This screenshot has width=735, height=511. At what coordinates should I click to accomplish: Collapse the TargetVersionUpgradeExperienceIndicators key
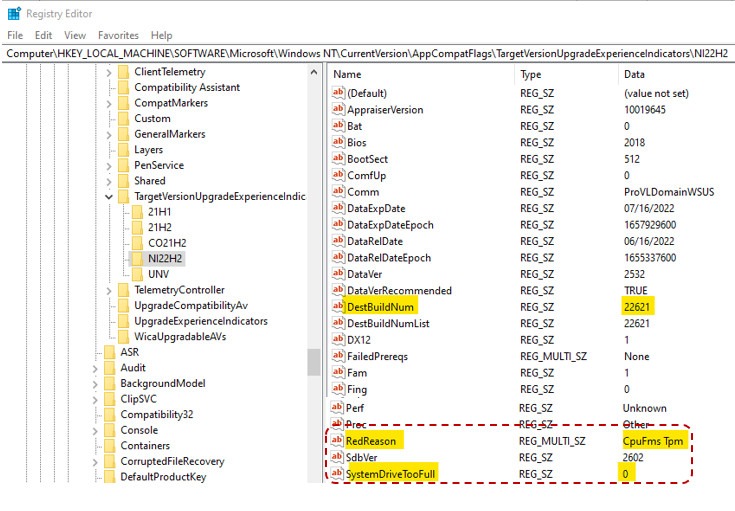coord(109,196)
